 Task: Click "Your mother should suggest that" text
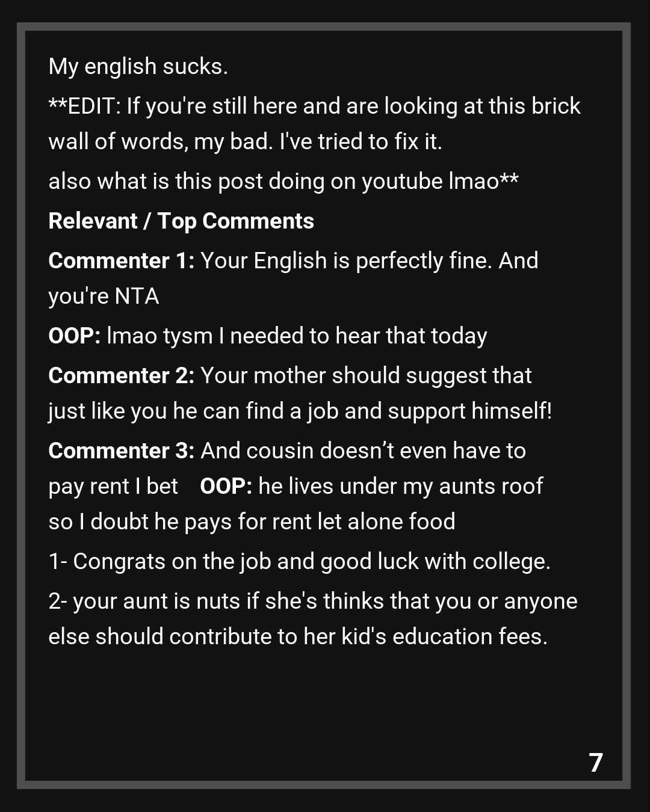tap(366, 376)
